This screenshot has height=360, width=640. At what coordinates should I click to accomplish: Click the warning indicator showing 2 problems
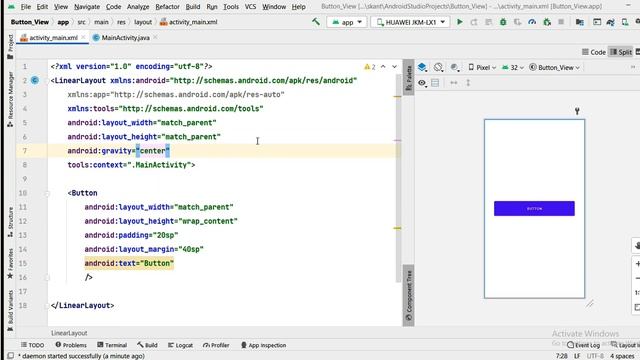370,67
